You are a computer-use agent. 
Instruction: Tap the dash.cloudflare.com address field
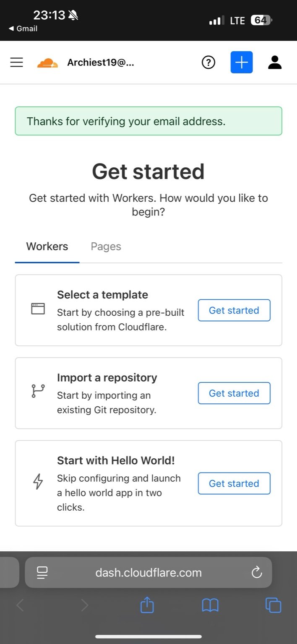[148, 572]
